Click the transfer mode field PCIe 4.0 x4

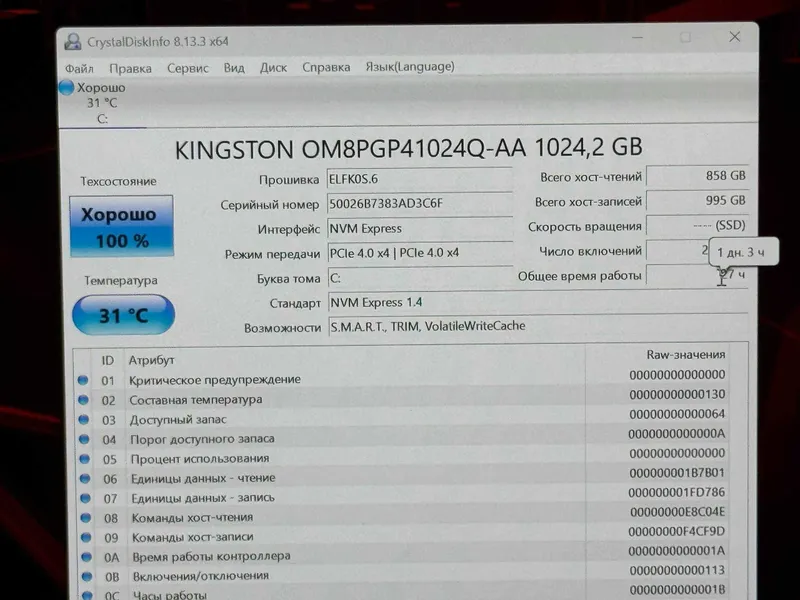coord(419,253)
